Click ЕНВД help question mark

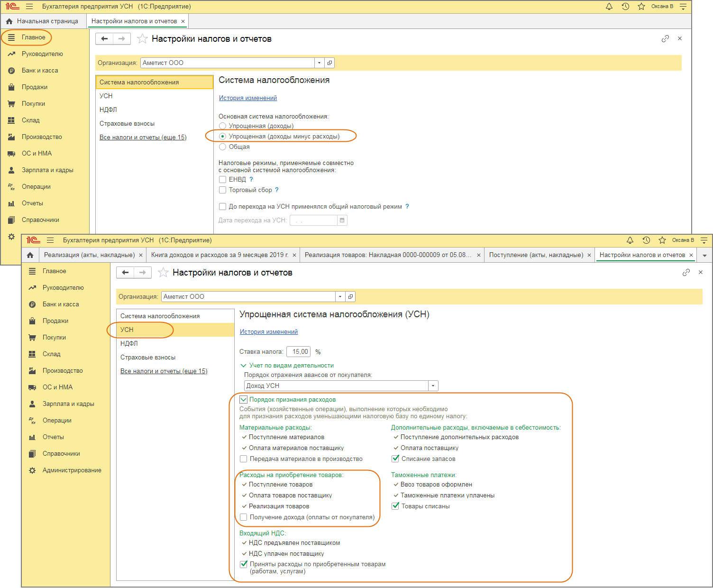[251, 180]
